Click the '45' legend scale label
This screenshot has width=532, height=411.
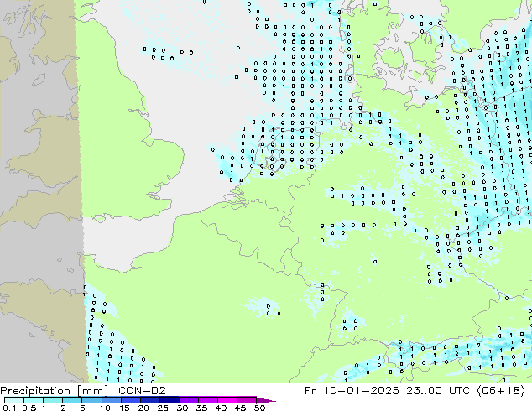point(240,408)
